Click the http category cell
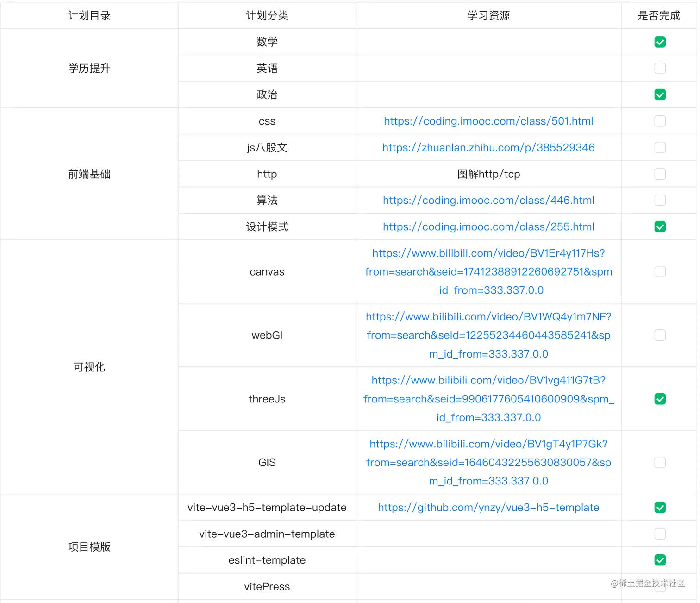 (x=267, y=174)
